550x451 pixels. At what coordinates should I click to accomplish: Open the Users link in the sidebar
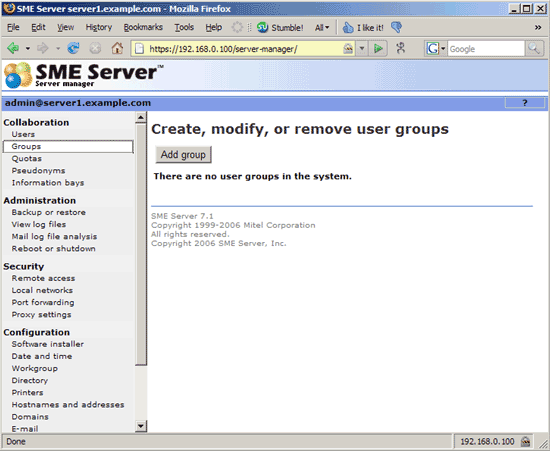pos(23,134)
